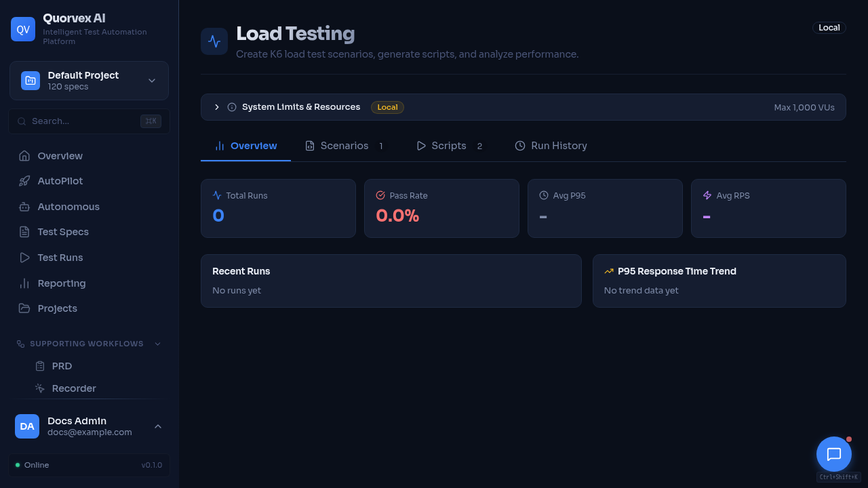Click the Projects folder icon
The image size is (868, 488).
24,308
